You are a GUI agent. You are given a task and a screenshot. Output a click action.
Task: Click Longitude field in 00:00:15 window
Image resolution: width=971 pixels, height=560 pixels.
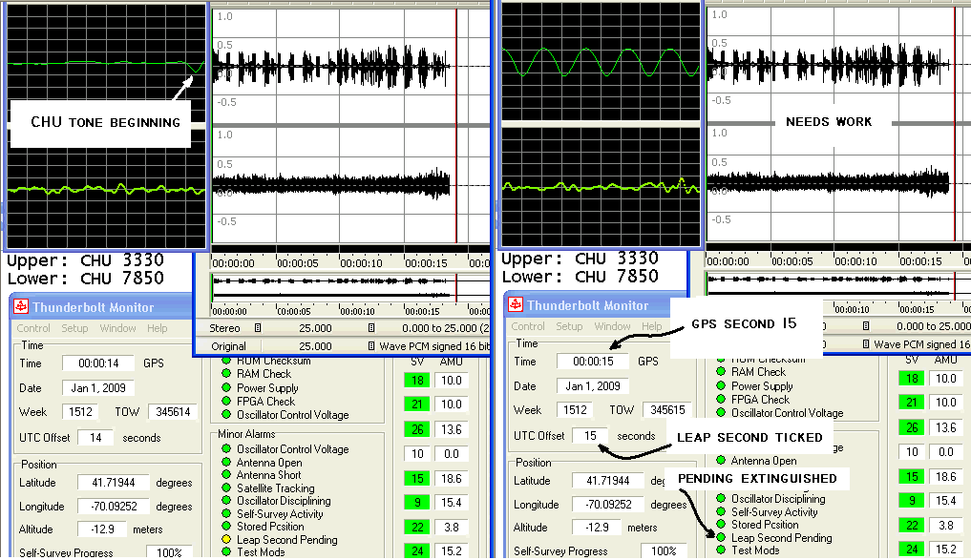[x=607, y=505]
